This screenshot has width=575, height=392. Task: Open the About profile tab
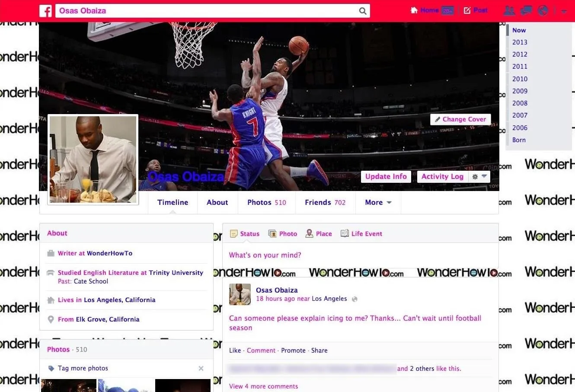pos(217,202)
